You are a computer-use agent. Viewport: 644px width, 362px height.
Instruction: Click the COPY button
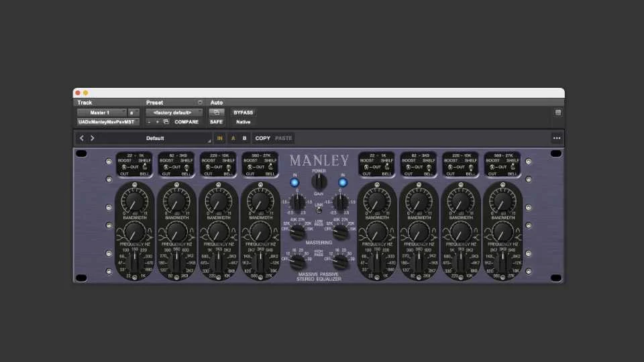262,138
